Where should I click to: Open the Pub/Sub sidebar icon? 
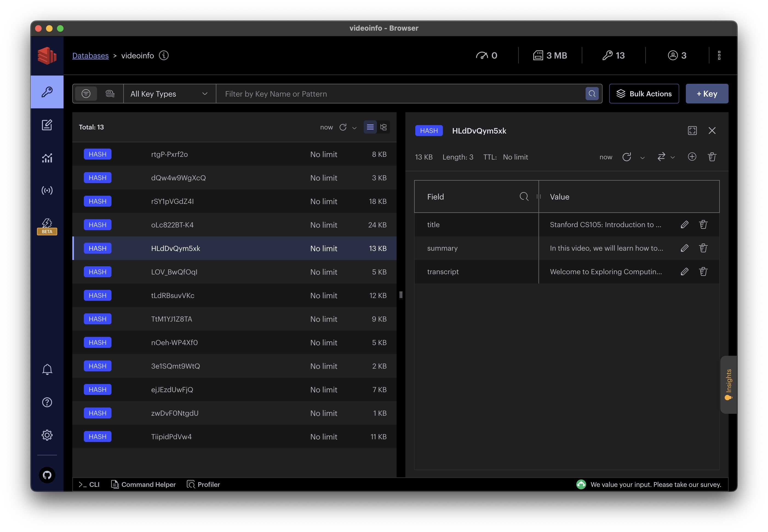(x=47, y=190)
